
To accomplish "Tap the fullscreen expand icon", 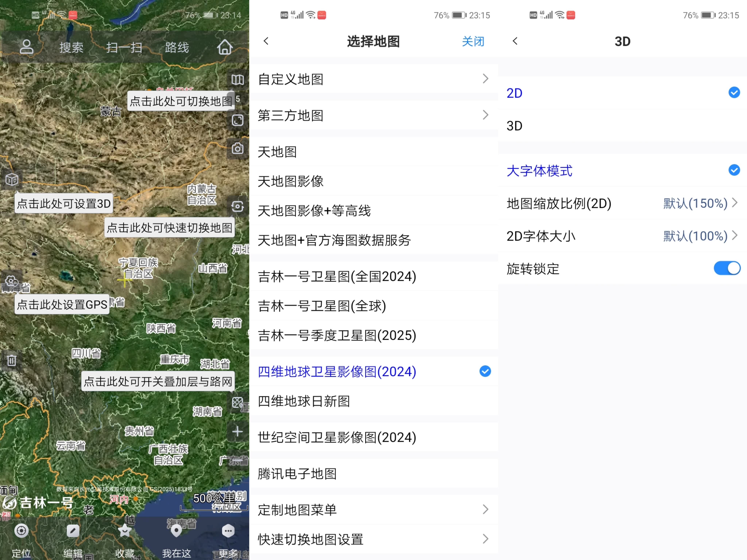I will click(237, 120).
